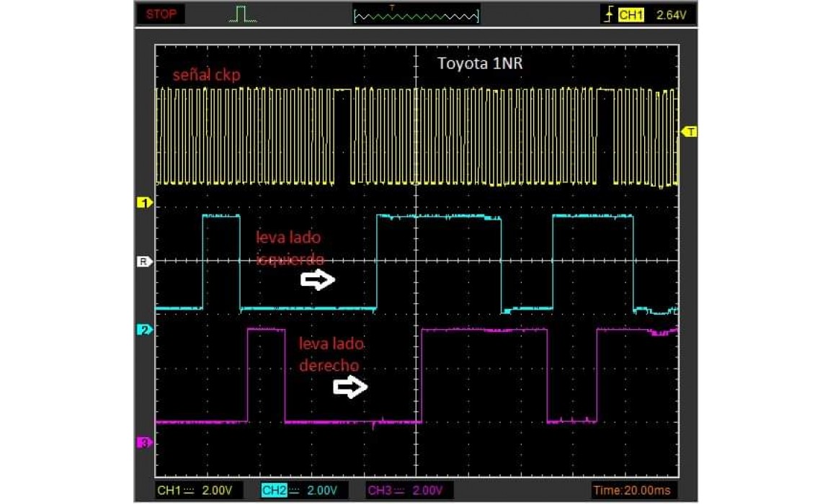The image size is (833, 504).
Task: Click the white arrow near leva lado derecho
Action: [350, 388]
